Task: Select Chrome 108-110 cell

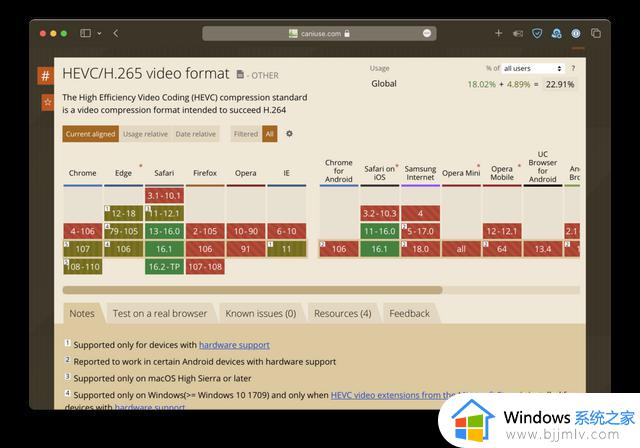Action: pyautogui.click(x=82, y=267)
